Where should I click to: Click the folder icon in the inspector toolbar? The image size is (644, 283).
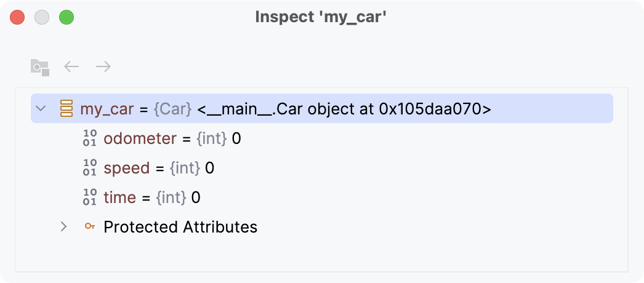tap(40, 66)
